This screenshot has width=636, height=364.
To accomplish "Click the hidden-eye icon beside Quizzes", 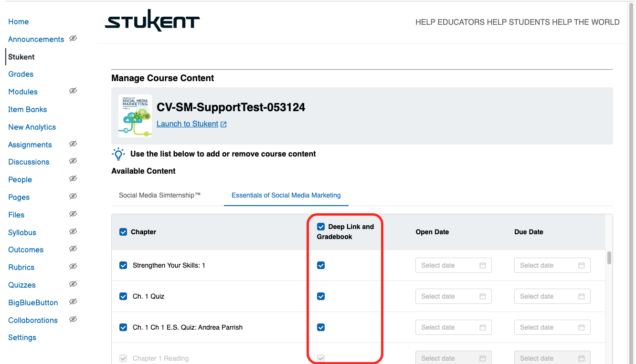I will [x=73, y=284].
